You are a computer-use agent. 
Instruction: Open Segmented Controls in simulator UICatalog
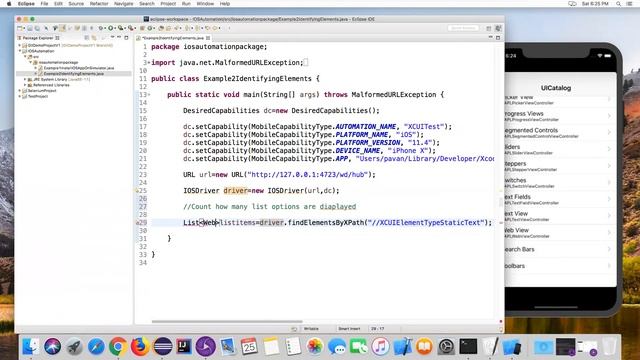pos(560,133)
